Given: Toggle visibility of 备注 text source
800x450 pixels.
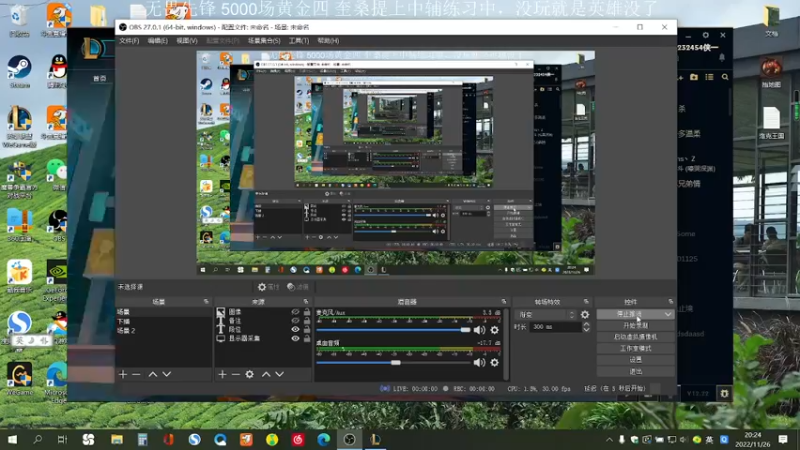Looking at the screenshot, I should click(295, 321).
